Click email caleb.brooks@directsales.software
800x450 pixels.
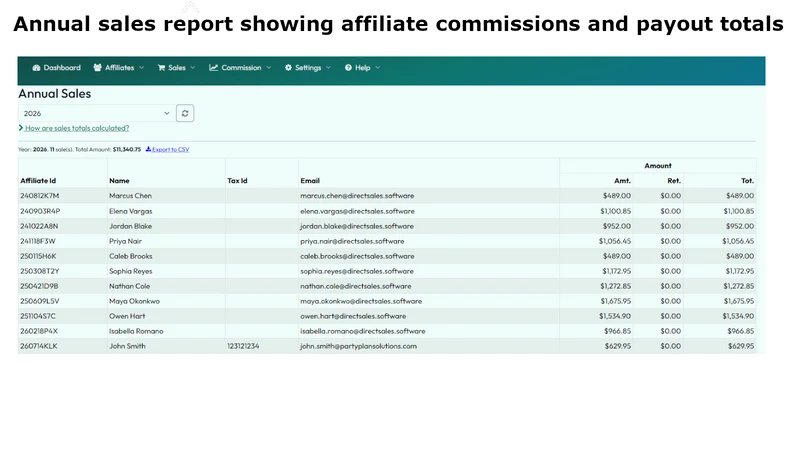(358, 256)
